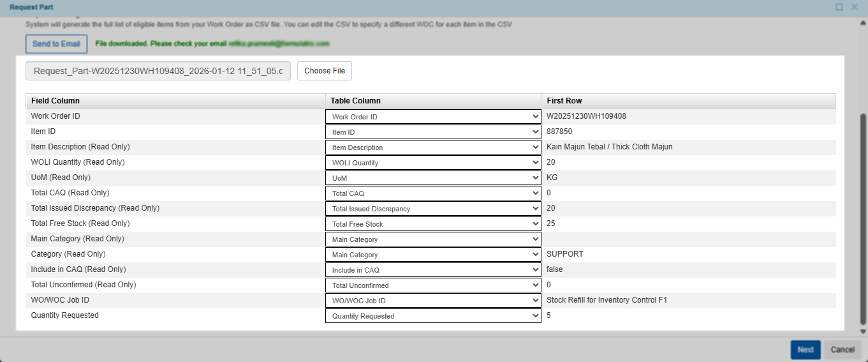Image resolution: width=868 pixels, height=362 pixels.
Task: Maximize the Request Part dialog window
Action: (x=839, y=7)
